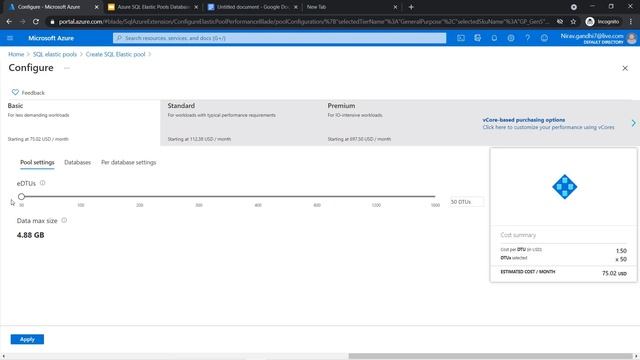The height and width of the screenshot is (360, 640).
Task: Click the ellipsis next to Configure title
Action: [67, 68]
